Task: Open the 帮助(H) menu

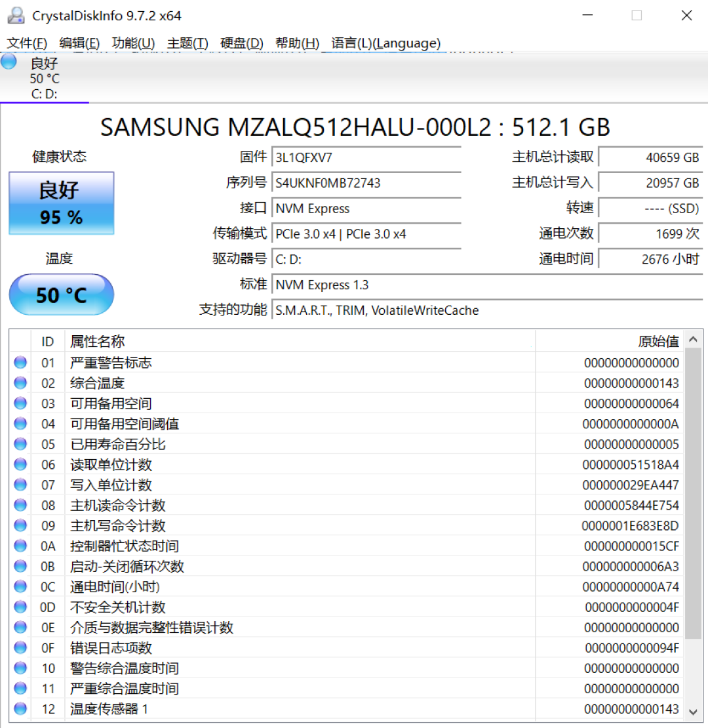Action: pos(297,43)
